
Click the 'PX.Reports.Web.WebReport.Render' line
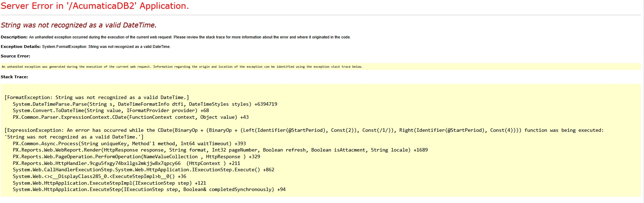coord(221,150)
